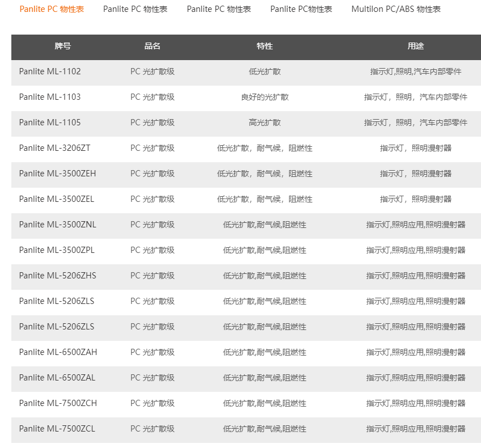This screenshot has height=448, width=481.
Task: Open the Panlite ML-1103 entry
Action: [50, 97]
